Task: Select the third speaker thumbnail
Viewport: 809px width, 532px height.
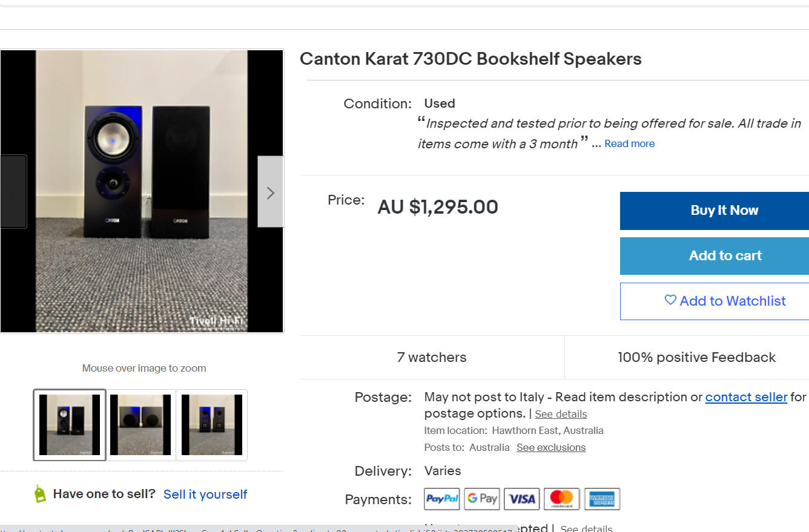Action: pyautogui.click(x=212, y=425)
